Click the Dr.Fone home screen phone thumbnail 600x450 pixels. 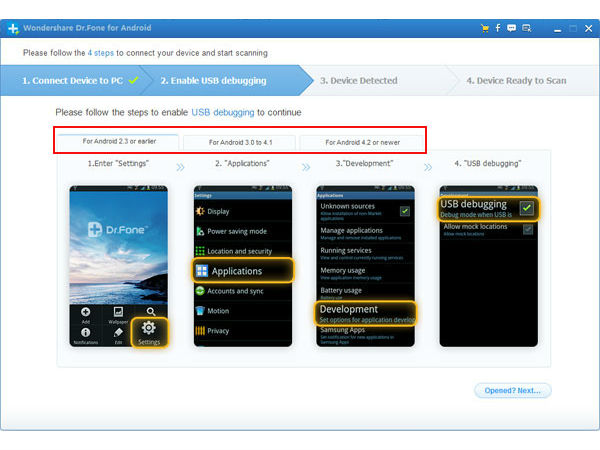pos(119,266)
